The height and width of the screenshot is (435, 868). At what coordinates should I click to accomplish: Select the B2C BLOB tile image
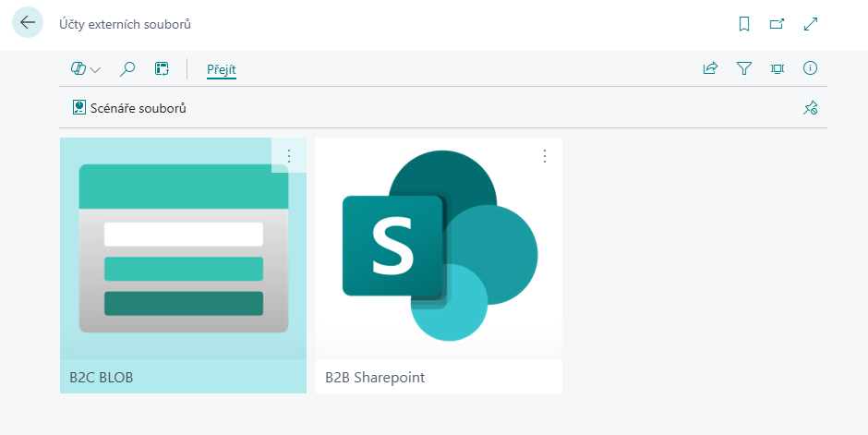pyautogui.click(x=183, y=248)
